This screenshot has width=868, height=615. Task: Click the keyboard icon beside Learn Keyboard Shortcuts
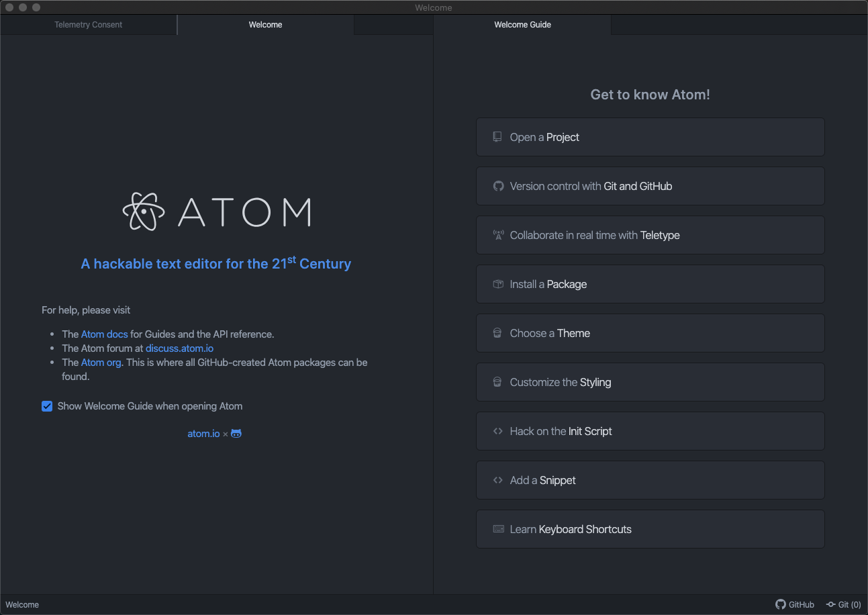[498, 529]
